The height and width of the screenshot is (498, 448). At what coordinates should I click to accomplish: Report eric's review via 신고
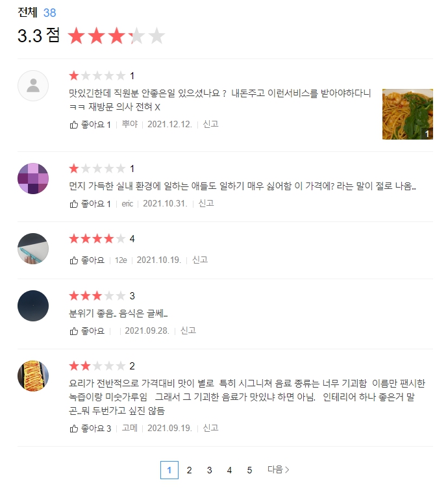tap(206, 203)
